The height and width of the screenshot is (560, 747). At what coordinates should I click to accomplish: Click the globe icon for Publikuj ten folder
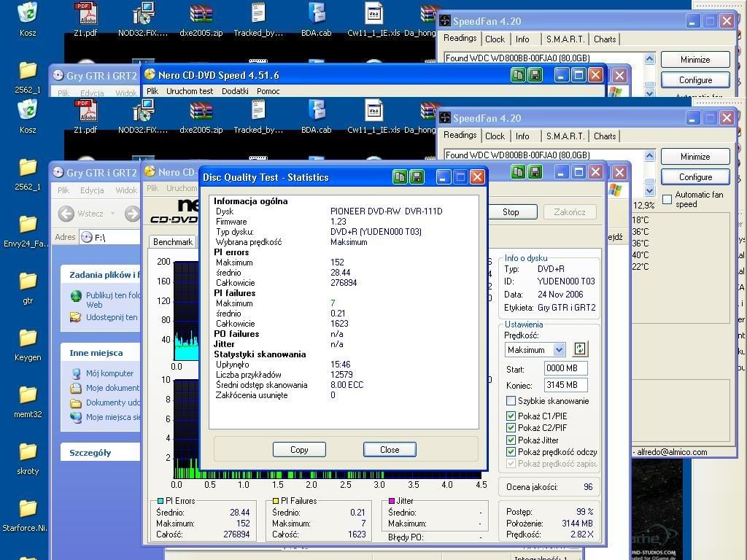click(x=76, y=296)
